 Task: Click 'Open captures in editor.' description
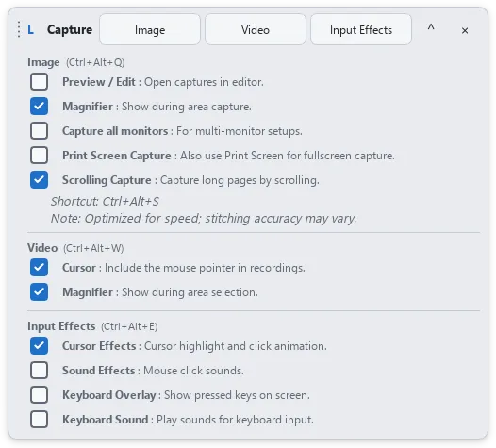[x=204, y=82]
